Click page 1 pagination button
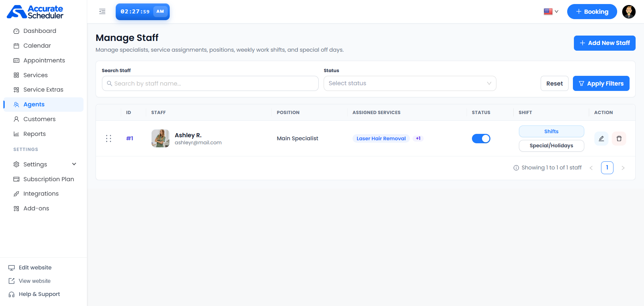The height and width of the screenshot is (306, 644). [607, 168]
